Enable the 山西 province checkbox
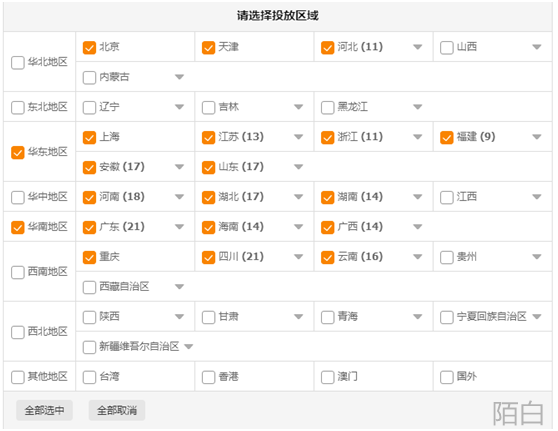Viewport: 558px width, 431px height. coord(447,47)
